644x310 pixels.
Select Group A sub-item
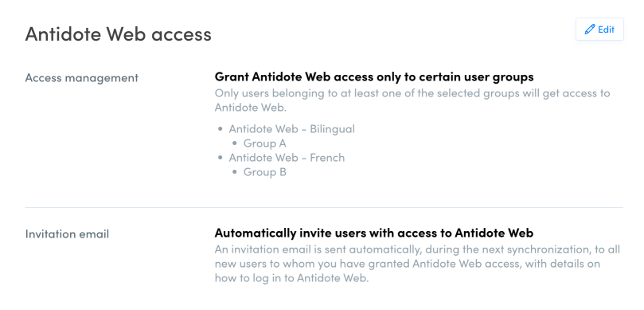pos(264,143)
